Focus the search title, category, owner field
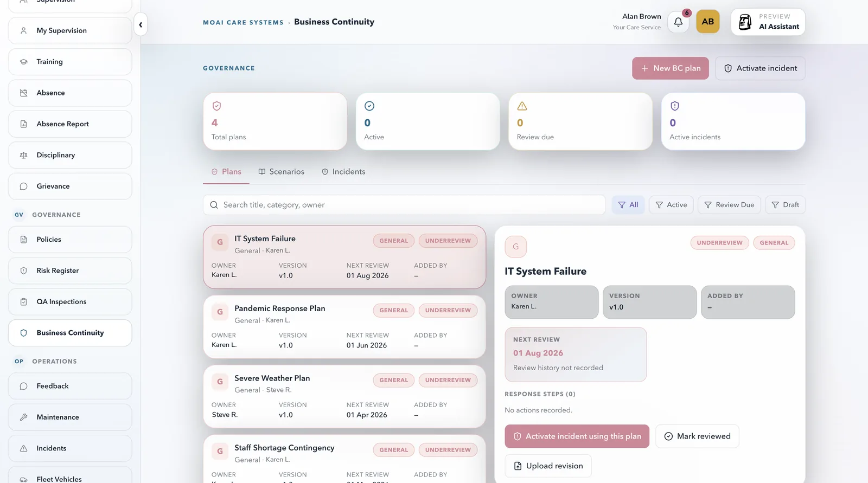 (x=404, y=205)
